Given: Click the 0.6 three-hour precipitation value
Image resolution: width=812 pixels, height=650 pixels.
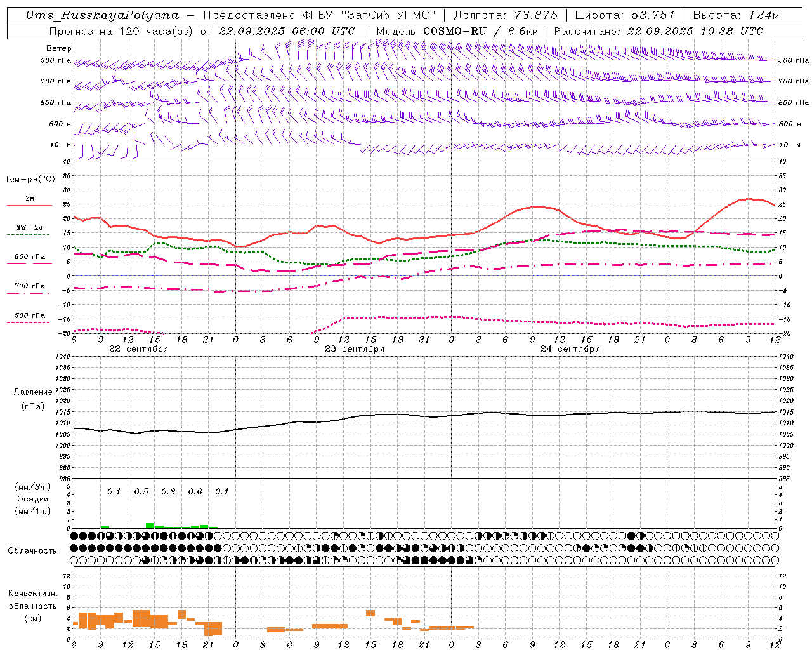Looking at the screenshot, I should pyautogui.click(x=195, y=492).
